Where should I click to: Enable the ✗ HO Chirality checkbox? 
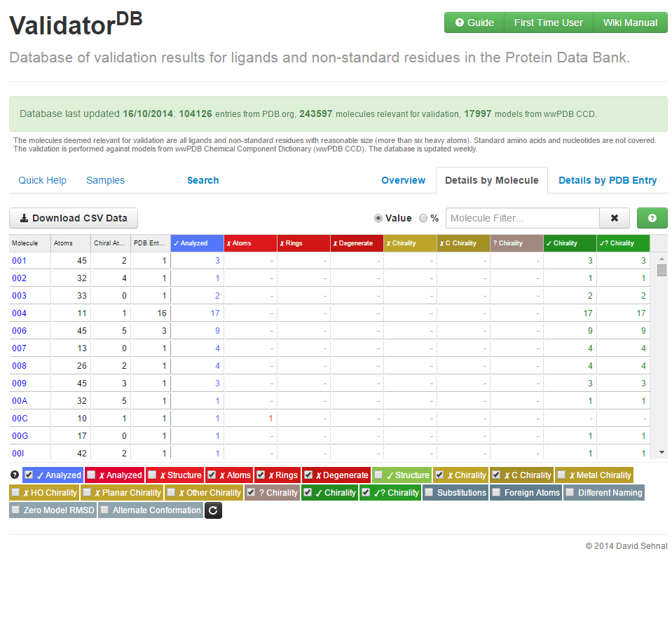(x=15, y=492)
